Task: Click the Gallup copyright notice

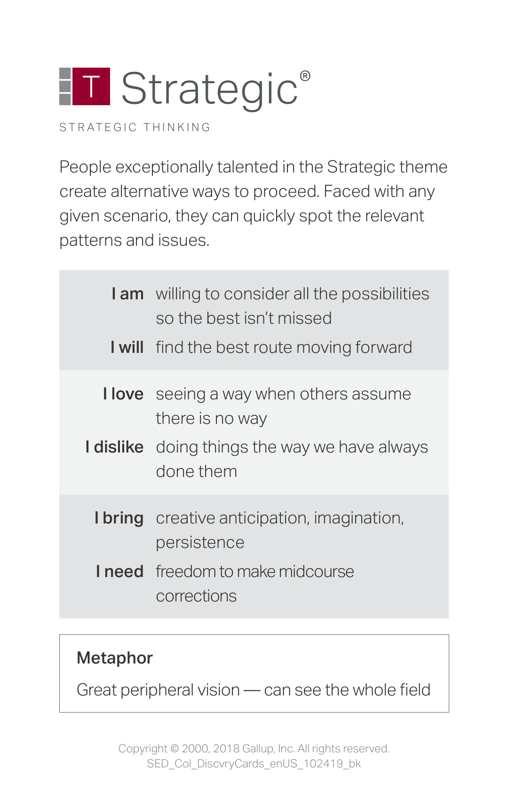Action: tap(254, 749)
